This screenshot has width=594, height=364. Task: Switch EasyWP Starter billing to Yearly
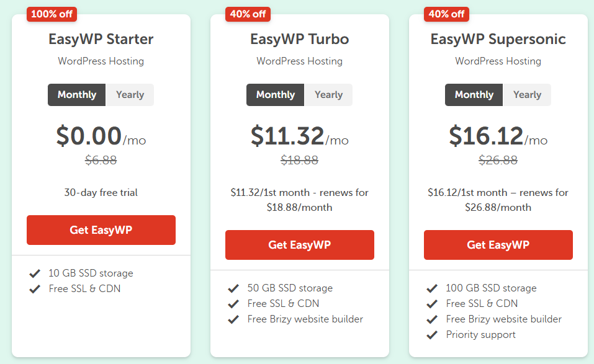[x=130, y=95]
